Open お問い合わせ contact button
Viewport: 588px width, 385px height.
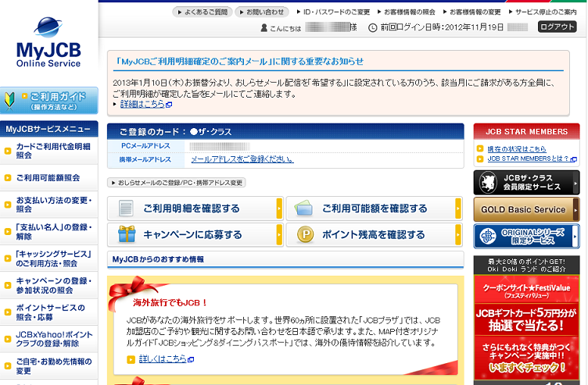coord(262,12)
